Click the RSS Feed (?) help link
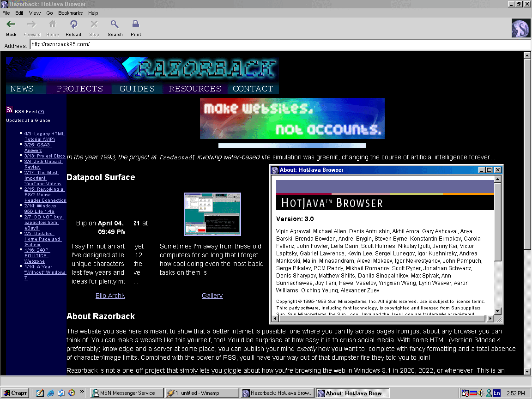 click(41, 112)
